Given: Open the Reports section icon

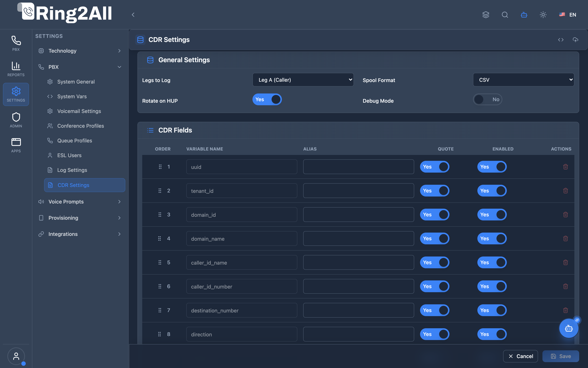Looking at the screenshot, I should (16, 69).
